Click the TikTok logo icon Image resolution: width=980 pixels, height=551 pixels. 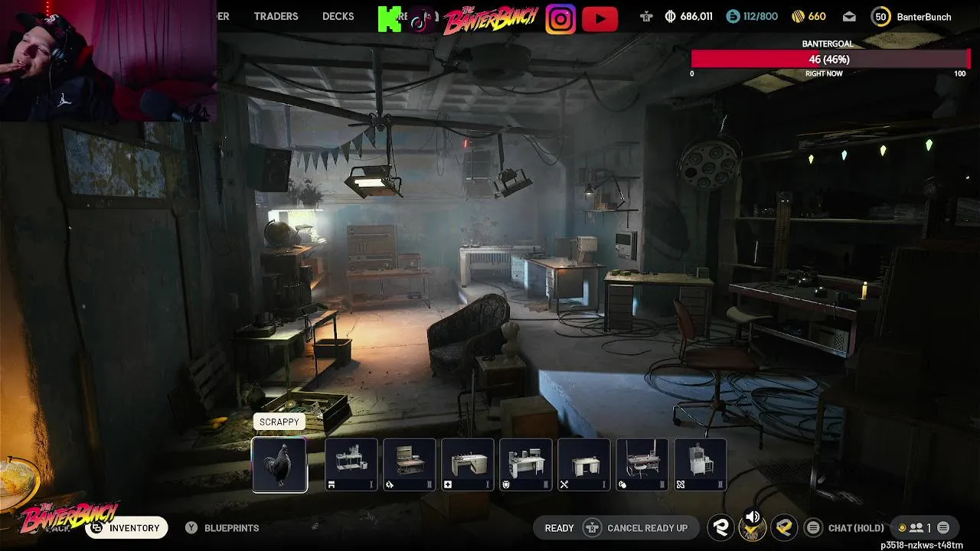tap(420, 19)
